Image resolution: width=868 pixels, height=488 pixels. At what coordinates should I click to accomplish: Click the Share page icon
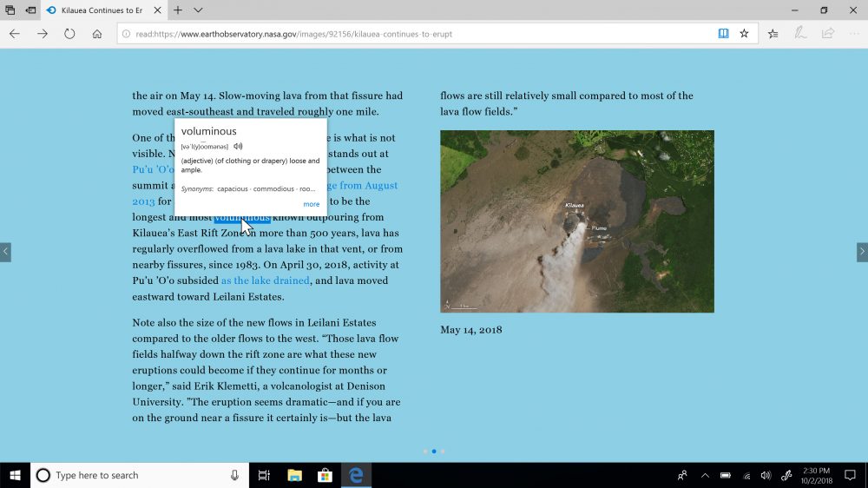(x=828, y=34)
